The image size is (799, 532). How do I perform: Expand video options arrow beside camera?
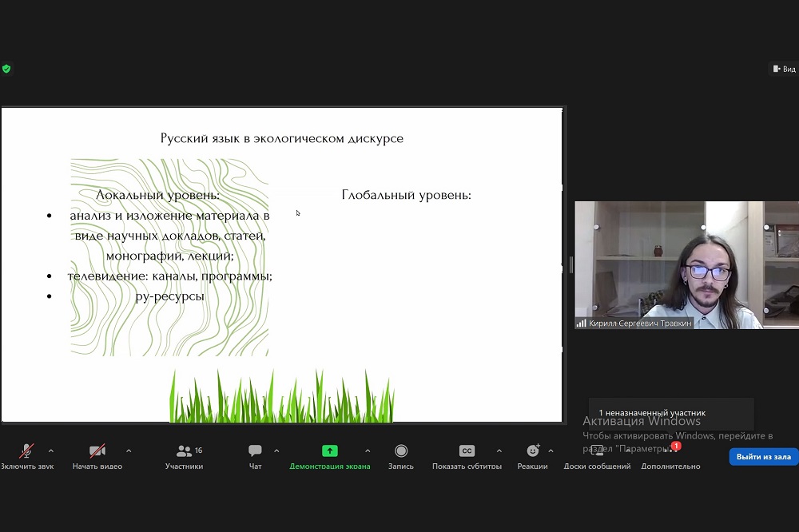pos(129,451)
